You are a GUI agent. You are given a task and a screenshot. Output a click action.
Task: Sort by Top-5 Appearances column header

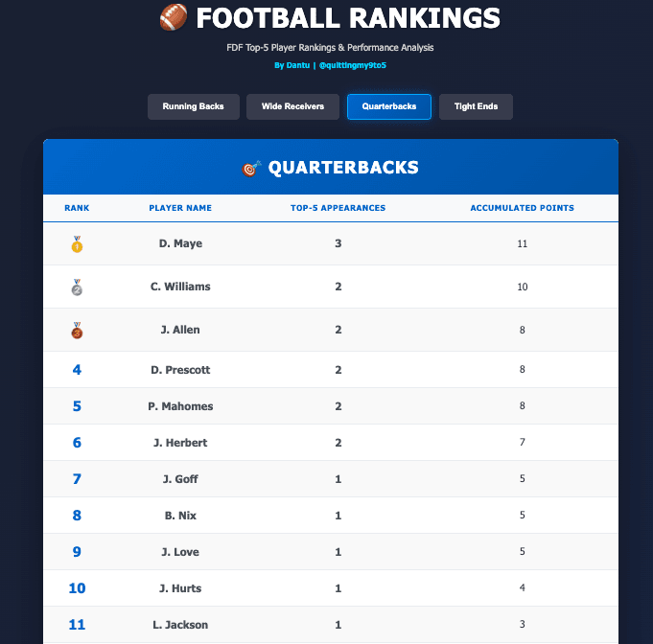pos(338,208)
